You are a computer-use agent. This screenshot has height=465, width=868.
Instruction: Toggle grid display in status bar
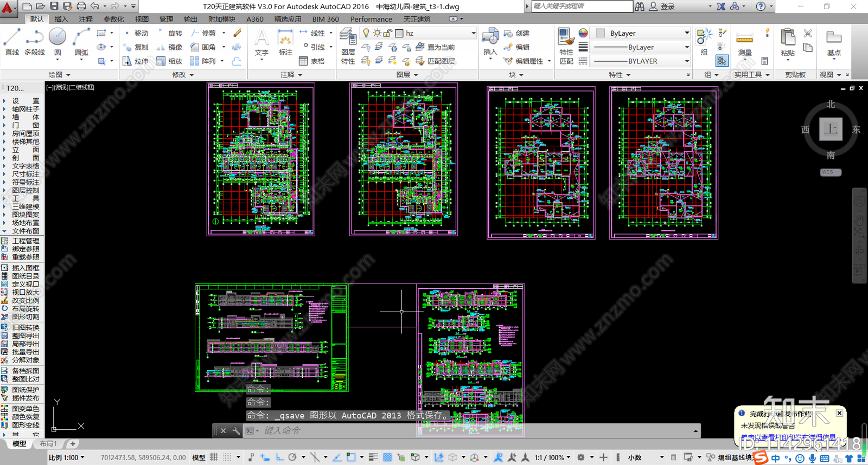tap(214, 457)
